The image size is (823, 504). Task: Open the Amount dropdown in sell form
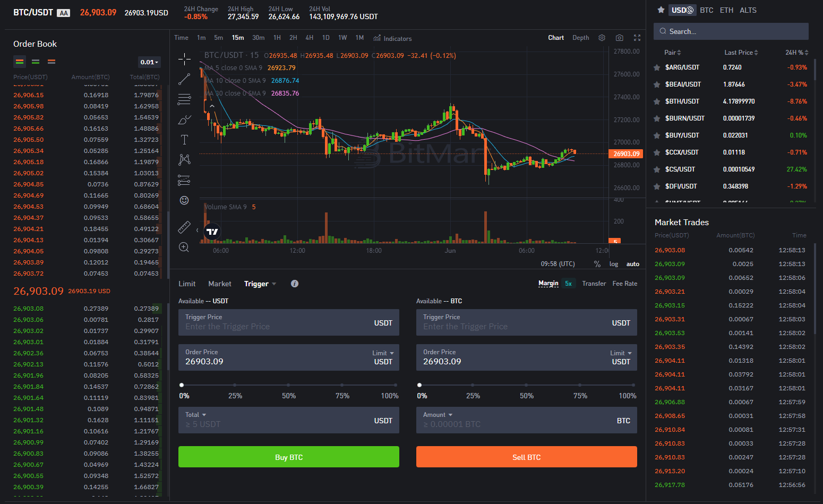(438, 415)
